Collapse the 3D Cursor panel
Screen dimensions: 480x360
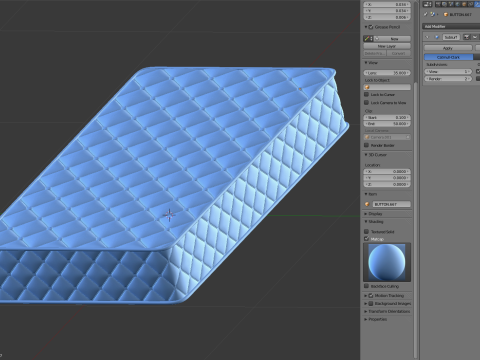coord(366,155)
